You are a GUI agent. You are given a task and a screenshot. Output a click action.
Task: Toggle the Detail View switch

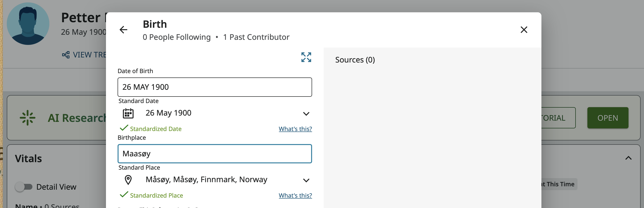[x=24, y=187]
